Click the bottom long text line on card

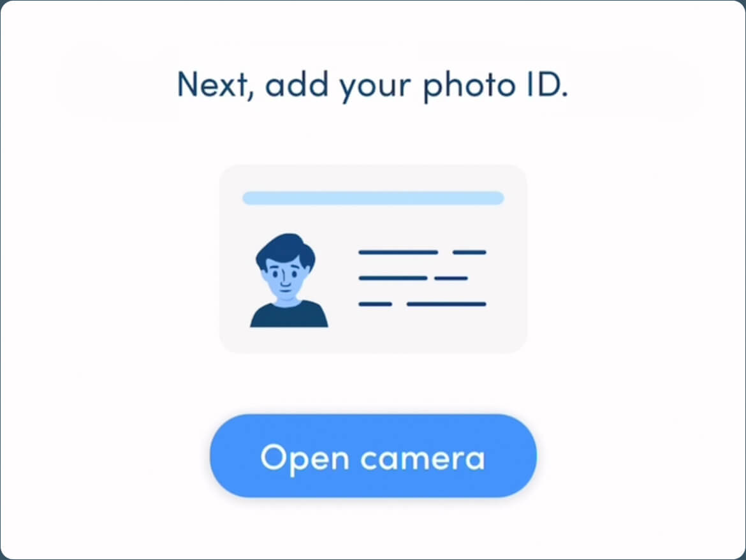pos(446,304)
